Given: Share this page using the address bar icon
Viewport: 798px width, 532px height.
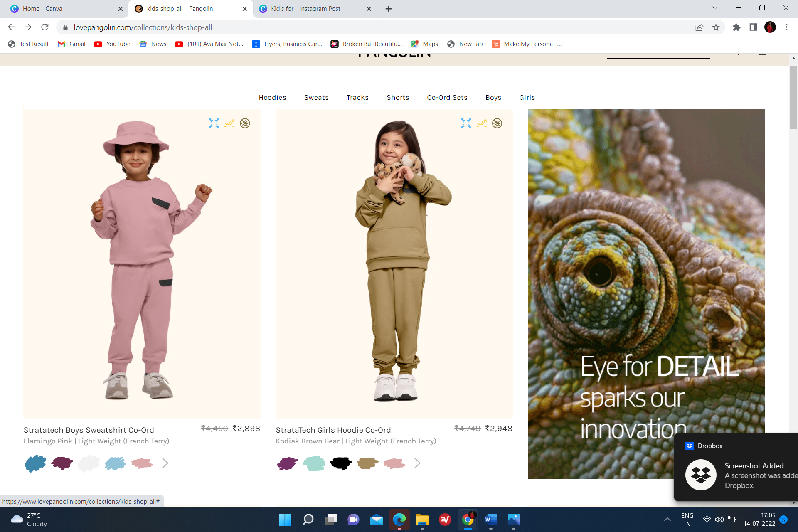Looking at the screenshot, I should 699,27.
